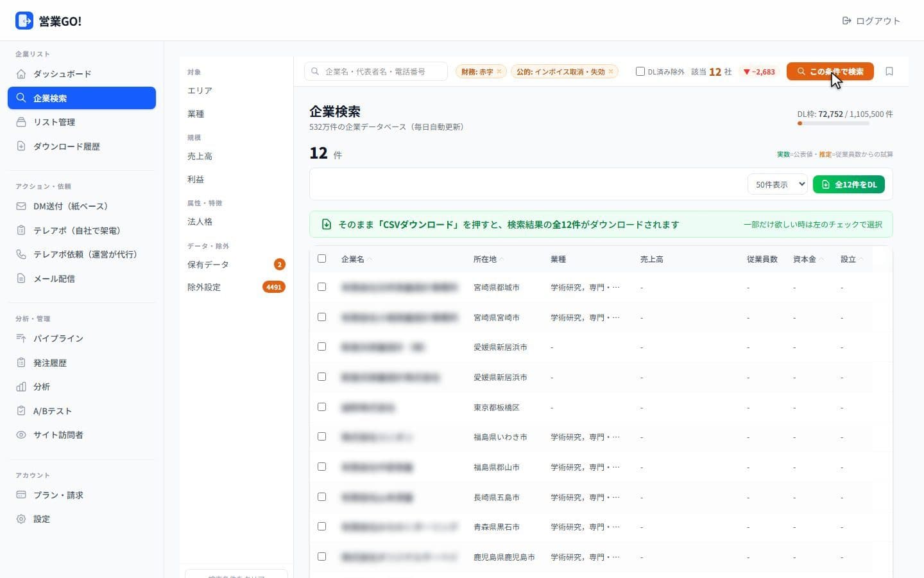Check the row for 宮崎県宮崎市
Screen dimensions: 924x578
322,317
